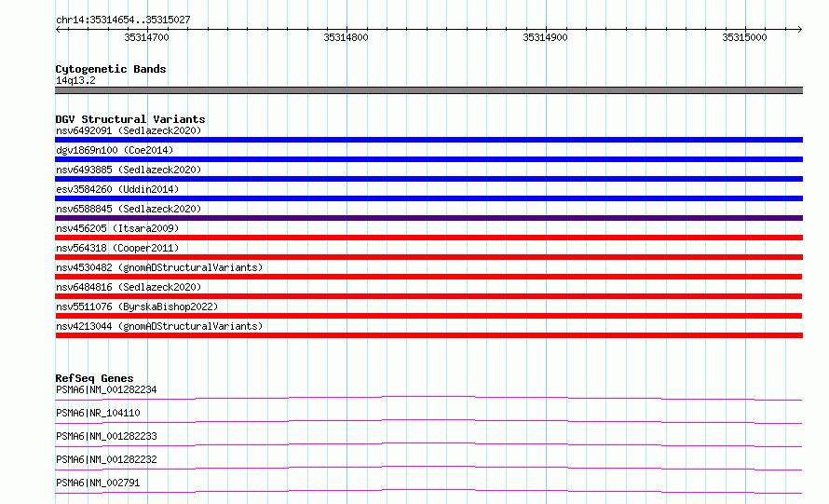The image size is (829, 504).
Task: Click the DGV Structural Variants track title
Action: (x=130, y=119)
